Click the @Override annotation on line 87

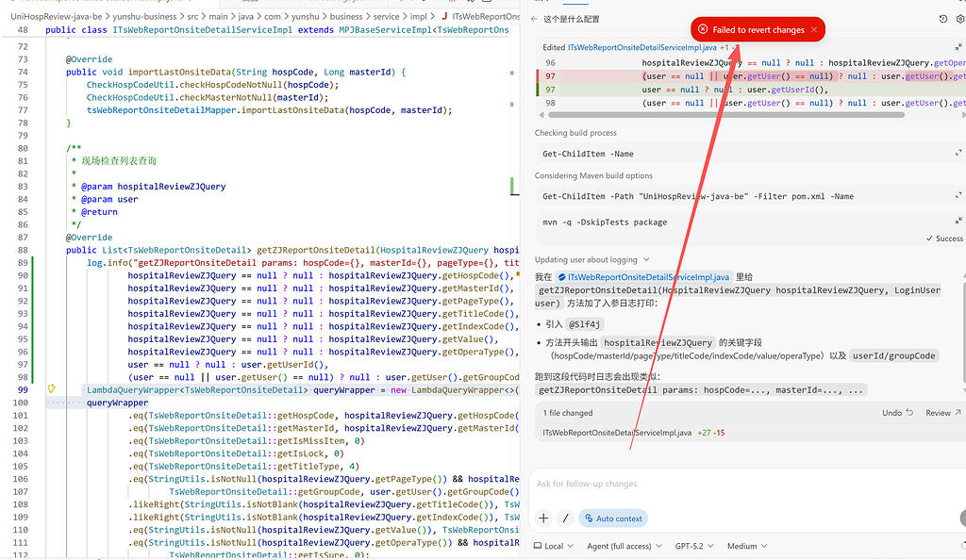point(90,237)
